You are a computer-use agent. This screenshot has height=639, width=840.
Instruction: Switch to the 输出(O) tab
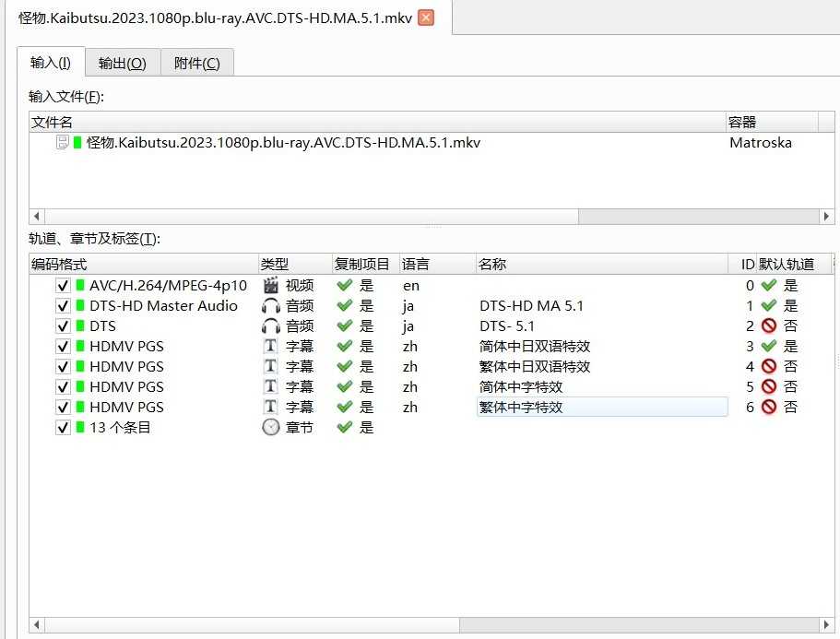click(122, 64)
